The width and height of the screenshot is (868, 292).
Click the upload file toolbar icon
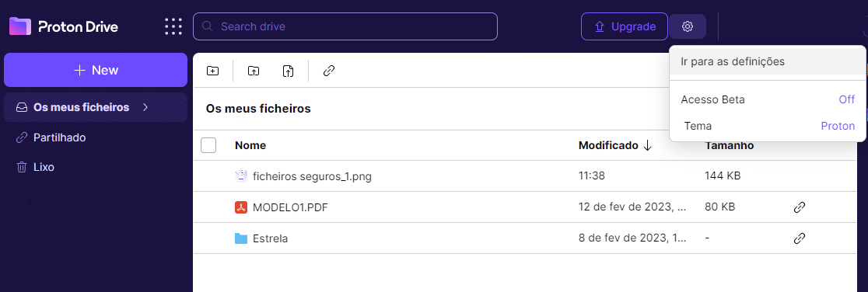click(288, 71)
